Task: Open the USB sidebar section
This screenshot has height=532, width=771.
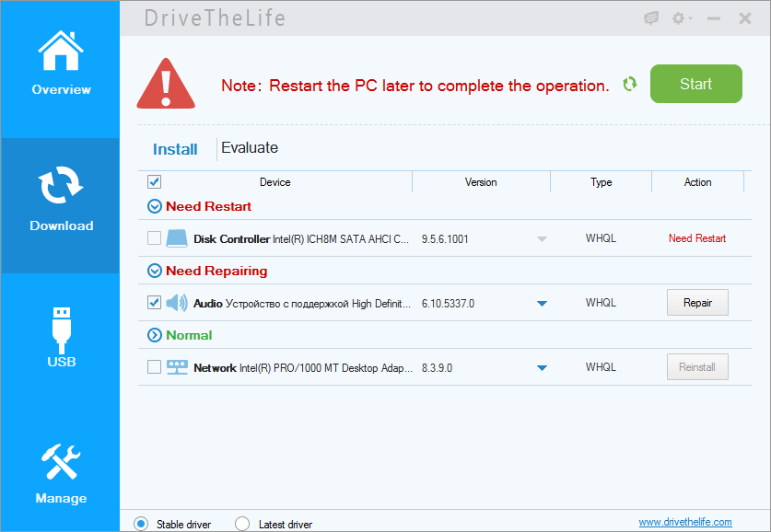Action: point(61,337)
